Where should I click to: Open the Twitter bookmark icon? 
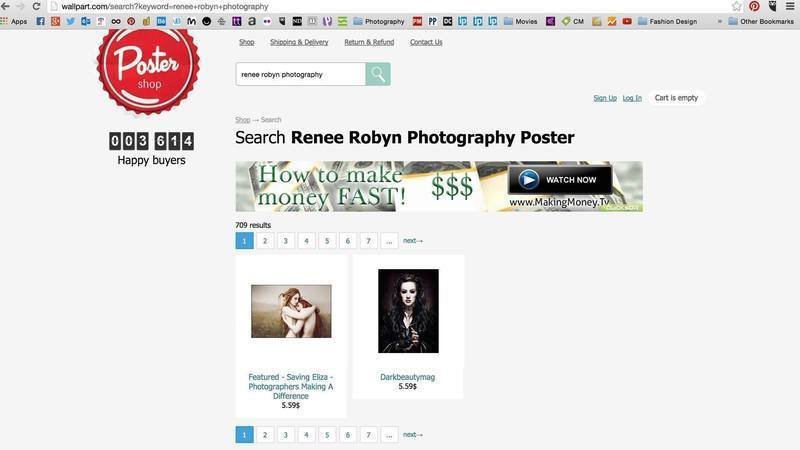pyautogui.click(x=71, y=21)
